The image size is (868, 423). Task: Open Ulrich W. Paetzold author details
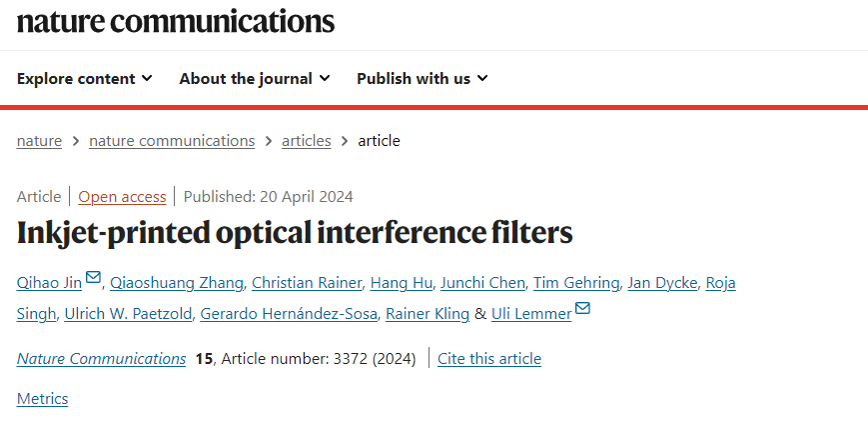coord(129,314)
